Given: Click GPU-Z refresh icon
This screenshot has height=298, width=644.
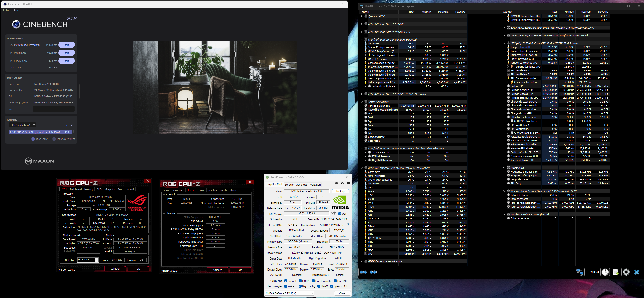Looking at the screenshot, I should click(342, 183).
